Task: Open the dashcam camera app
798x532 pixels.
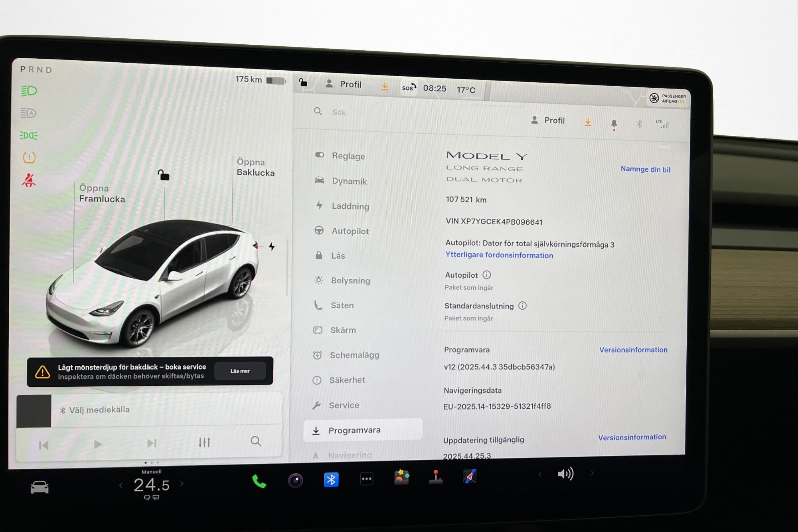Action: tap(295, 480)
